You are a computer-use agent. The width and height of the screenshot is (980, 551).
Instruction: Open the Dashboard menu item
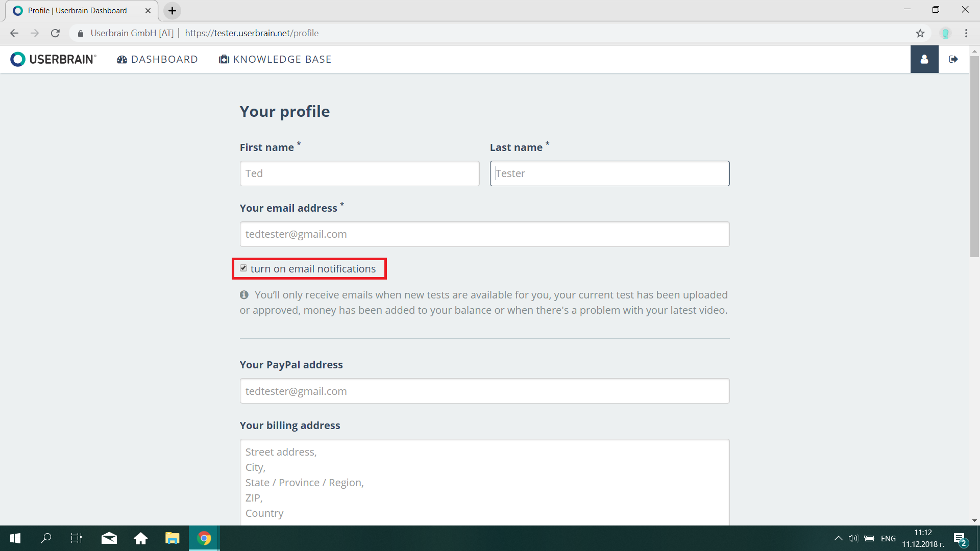[x=157, y=59]
